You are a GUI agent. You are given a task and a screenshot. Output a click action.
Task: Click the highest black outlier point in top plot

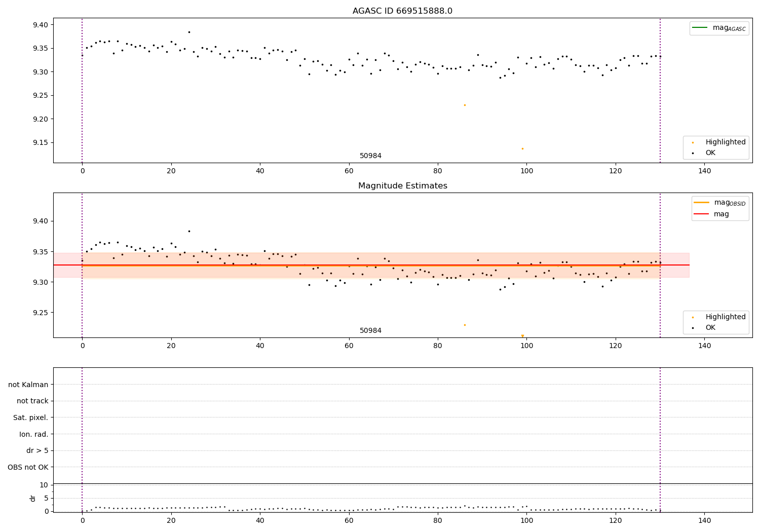(189, 32)
